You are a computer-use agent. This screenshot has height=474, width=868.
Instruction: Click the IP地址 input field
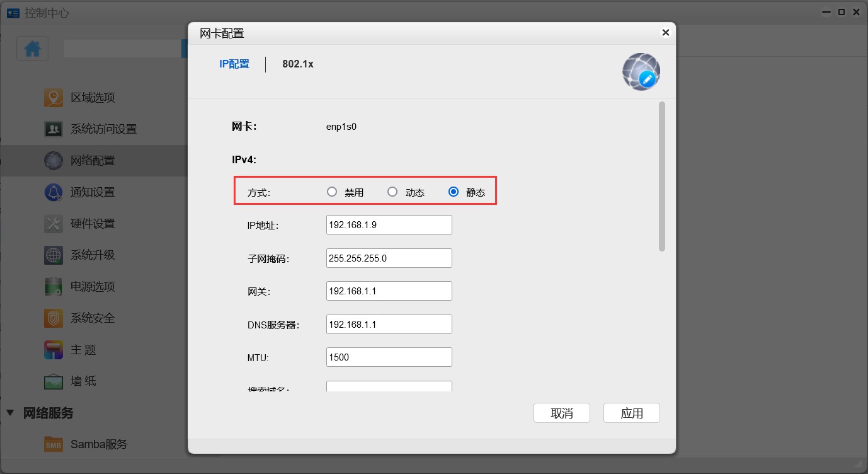(389, 225)
